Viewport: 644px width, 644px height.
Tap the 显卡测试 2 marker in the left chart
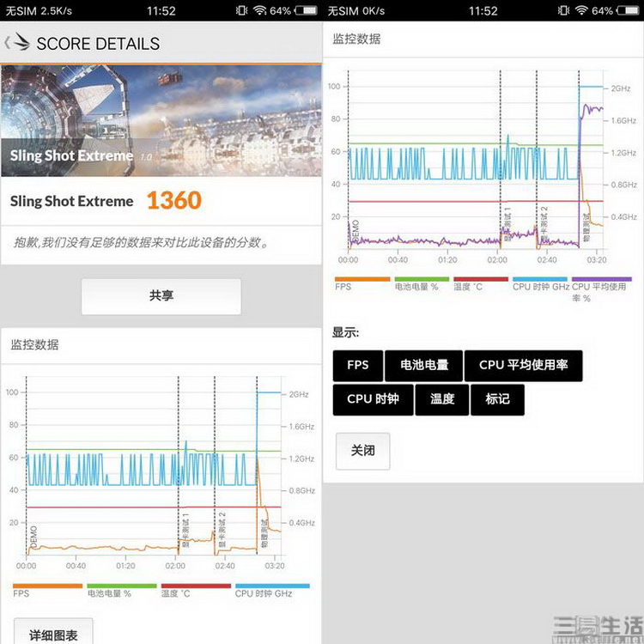222,530
